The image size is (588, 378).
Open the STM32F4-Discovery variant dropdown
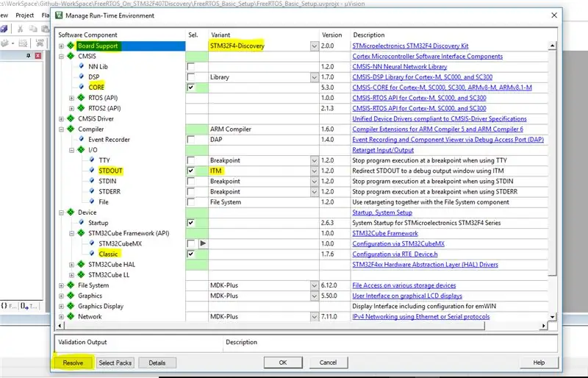point(315,46)
